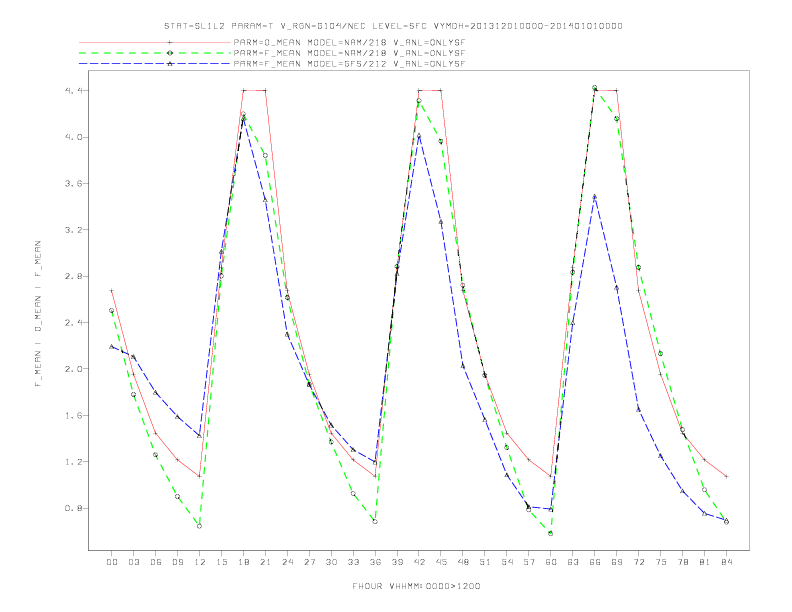792x612 pixels.
Task: Click the green circle data point at hour 60
Action: click(x=551, y=533)
